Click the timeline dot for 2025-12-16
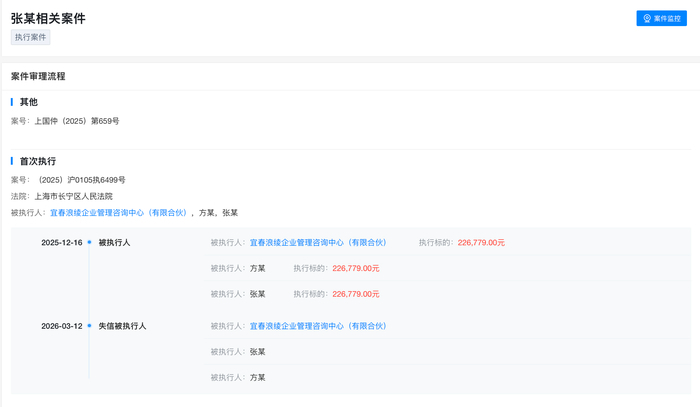 (x=89, y=242)
